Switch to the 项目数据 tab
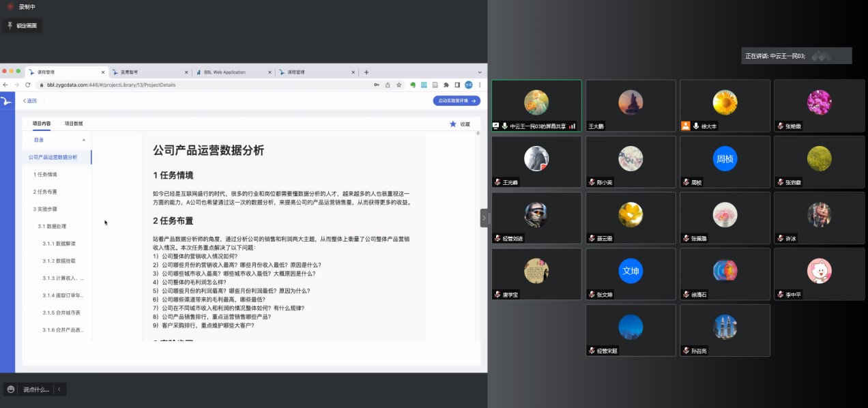Image resolution: width=868 pixels, height=408 pixels. click(74, 123)
